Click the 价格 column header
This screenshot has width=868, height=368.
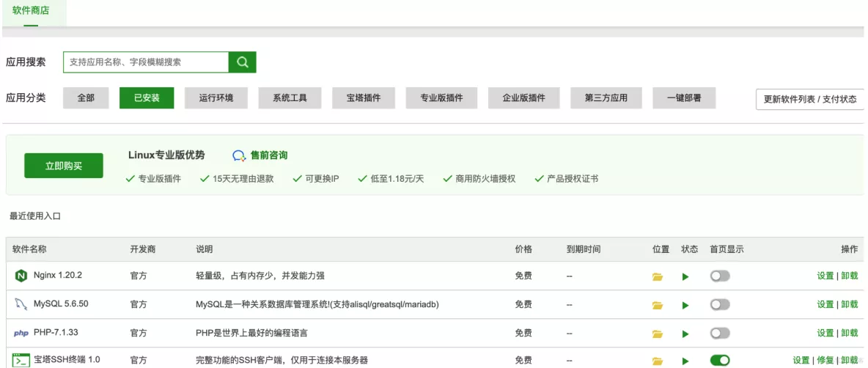tap(523, 249)
